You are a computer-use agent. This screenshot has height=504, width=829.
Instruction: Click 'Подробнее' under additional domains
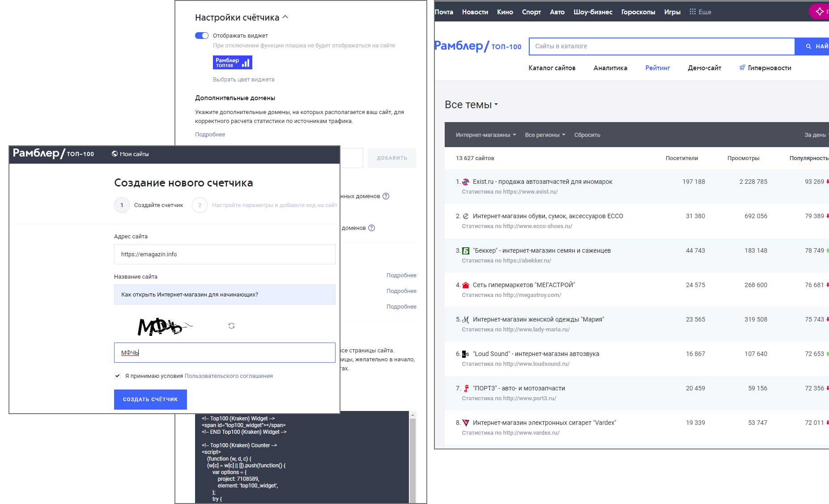(x=210, y=134)
